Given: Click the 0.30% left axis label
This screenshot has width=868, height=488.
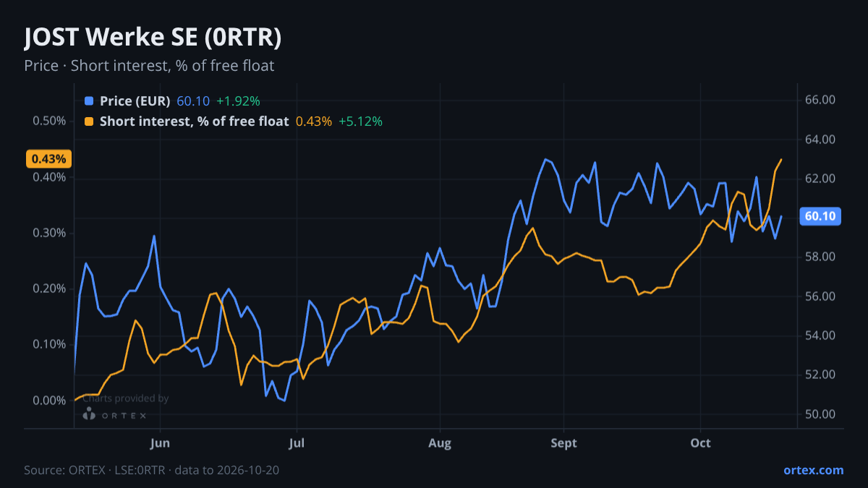Looking at the screenshot, I should (x=49, y=233).
